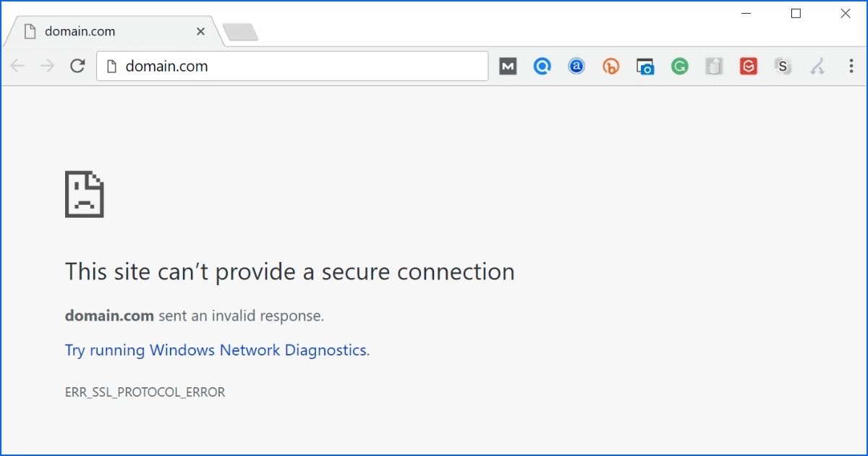Open the Chrome customization menu
This screenshot has height=456, width=868.
851,66
